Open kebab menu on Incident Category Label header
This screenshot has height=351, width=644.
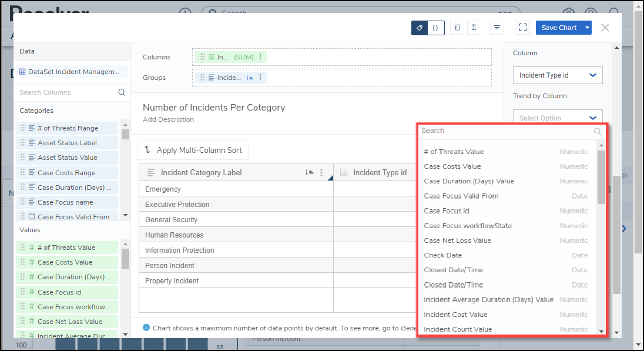click(x=321, y=172)
